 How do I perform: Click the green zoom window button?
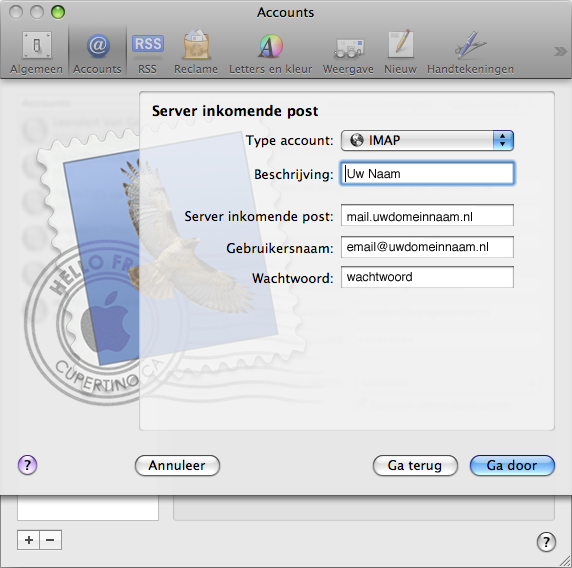(58, 12)
